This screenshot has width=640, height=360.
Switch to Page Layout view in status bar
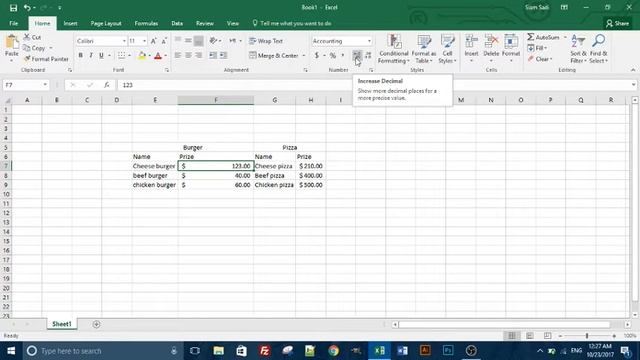tap(530, 336)
